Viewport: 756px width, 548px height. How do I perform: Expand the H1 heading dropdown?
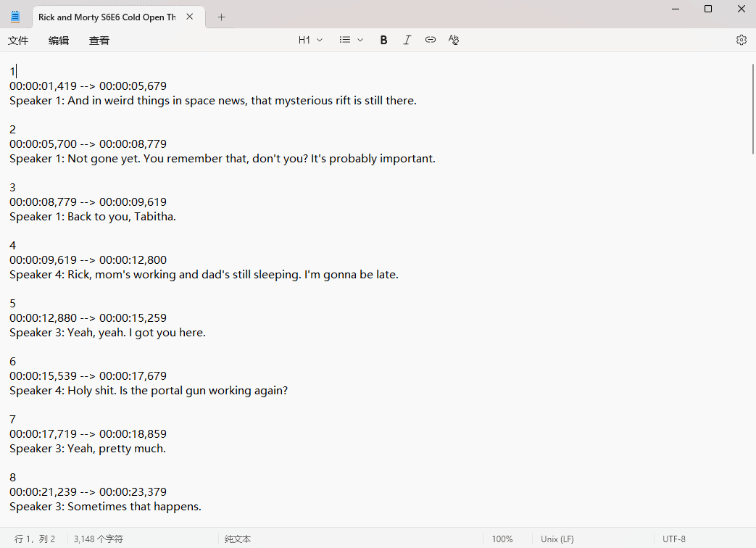point(310,41)
